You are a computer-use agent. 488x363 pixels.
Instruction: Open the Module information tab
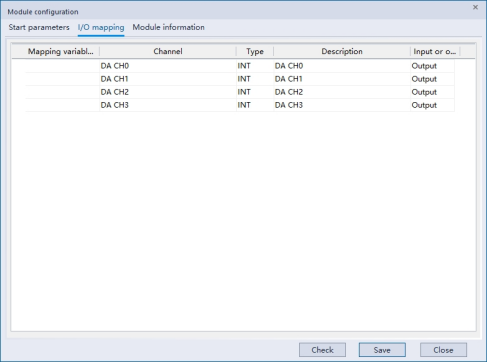(x=169, y=27)
